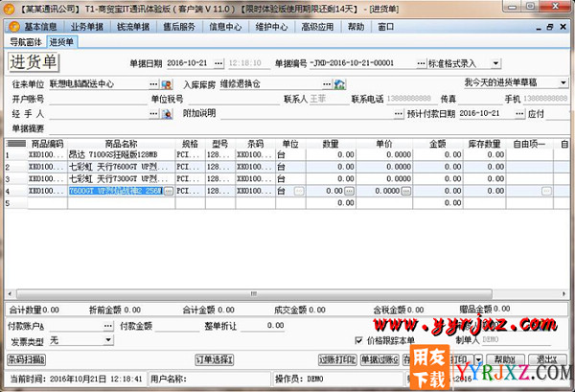Viewport: 575px width, 392px height.
Task: Open the 钱流单据 menu
Action: click(133, 27)
